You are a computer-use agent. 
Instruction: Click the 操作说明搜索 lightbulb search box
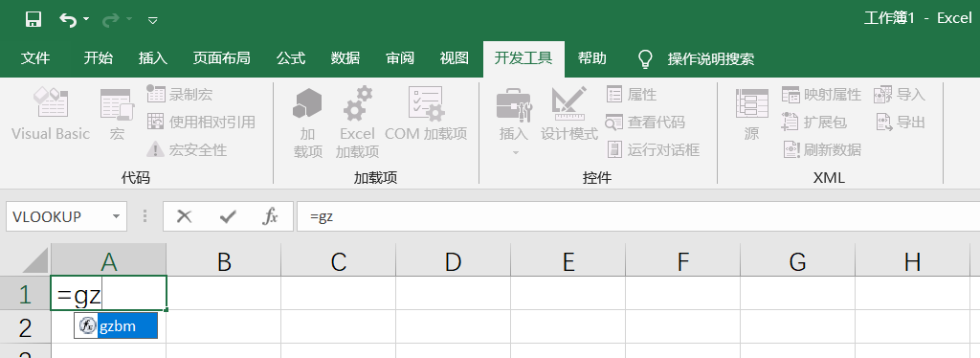tap(696, 59)
